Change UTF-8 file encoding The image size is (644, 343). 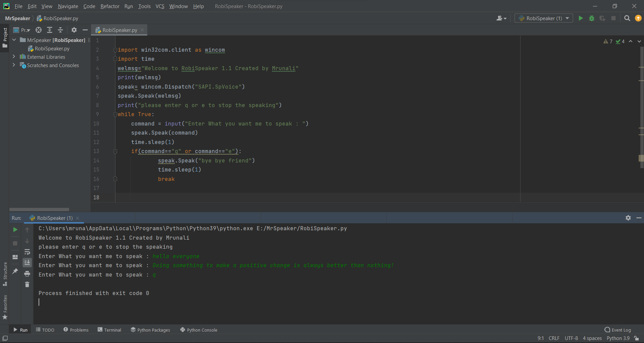(571, 338)
